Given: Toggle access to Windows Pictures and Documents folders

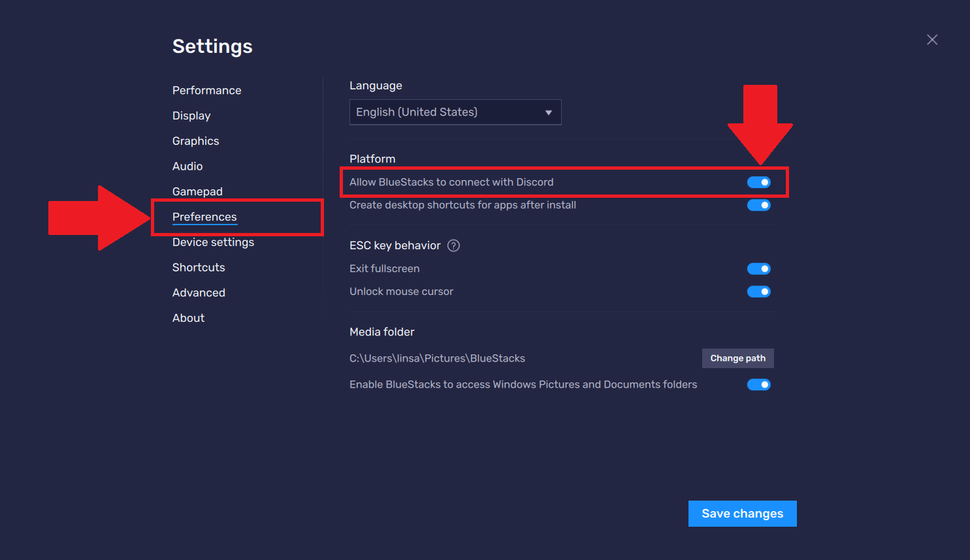Looking at the screenshot, I should [x=758, y=384].
